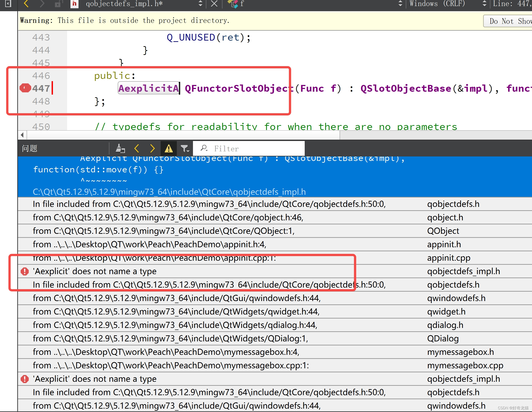Go to next issue arrow

(152, 148)
